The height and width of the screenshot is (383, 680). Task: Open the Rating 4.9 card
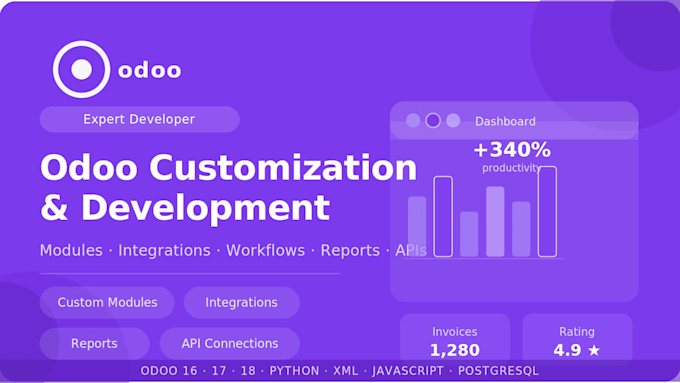(x=577, y=340)
